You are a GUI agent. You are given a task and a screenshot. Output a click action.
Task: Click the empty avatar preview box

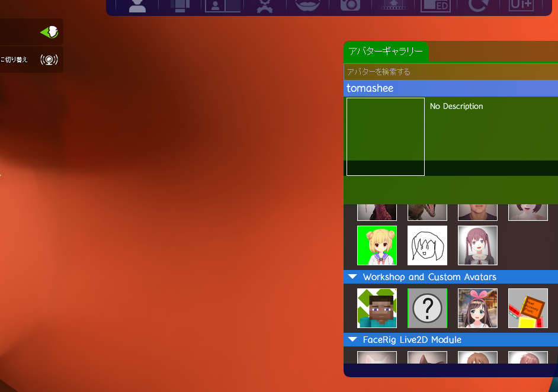tap(386, 137)
